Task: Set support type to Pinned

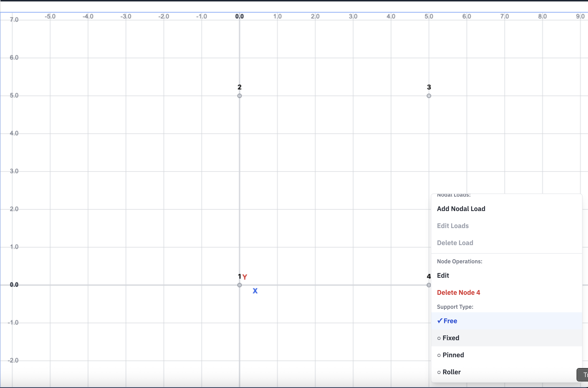Action: pyautogui.click(x=453, y=355)
